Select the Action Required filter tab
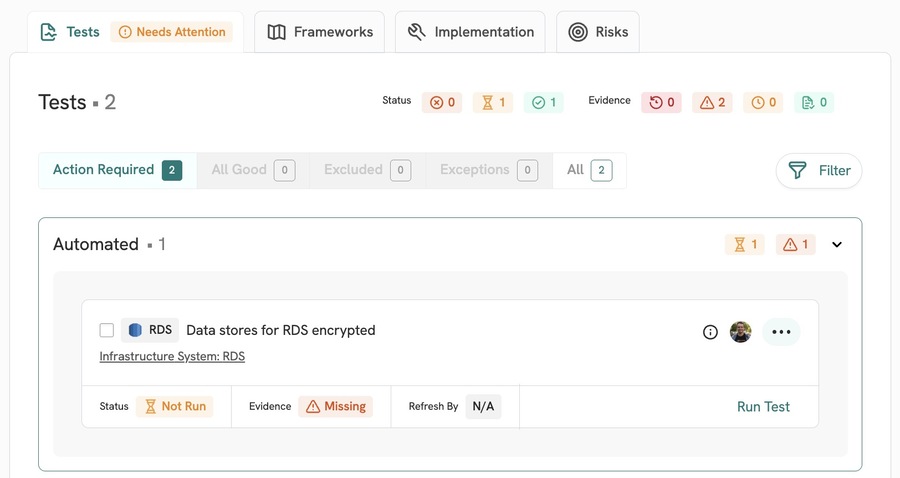This screenshot has width=900, height=478. point(118,170)
